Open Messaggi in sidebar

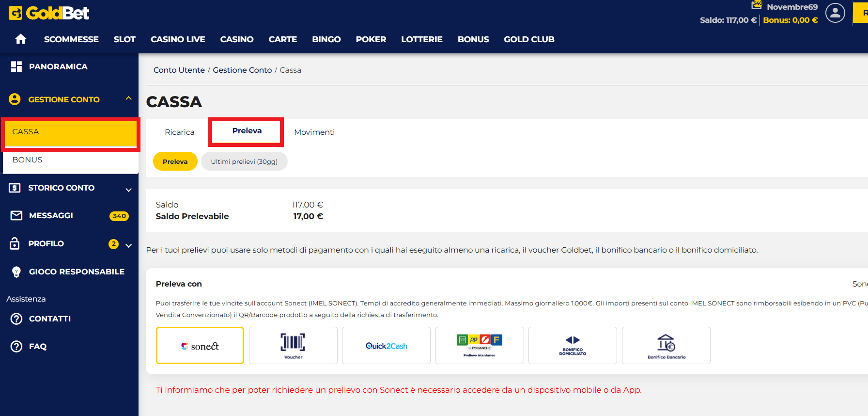[51, 215]
